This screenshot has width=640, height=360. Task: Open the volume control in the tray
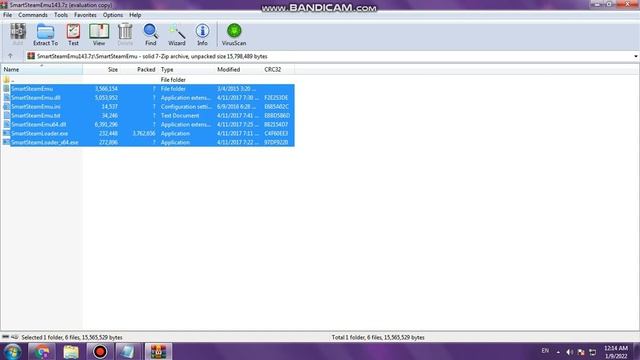[x=570, y=352]
